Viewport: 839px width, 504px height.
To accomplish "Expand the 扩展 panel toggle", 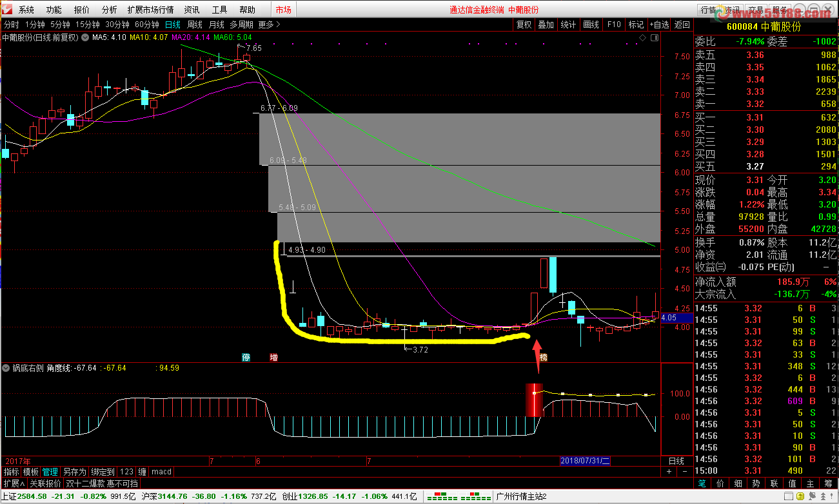I will pyautogui.click(x=14, y=483).
